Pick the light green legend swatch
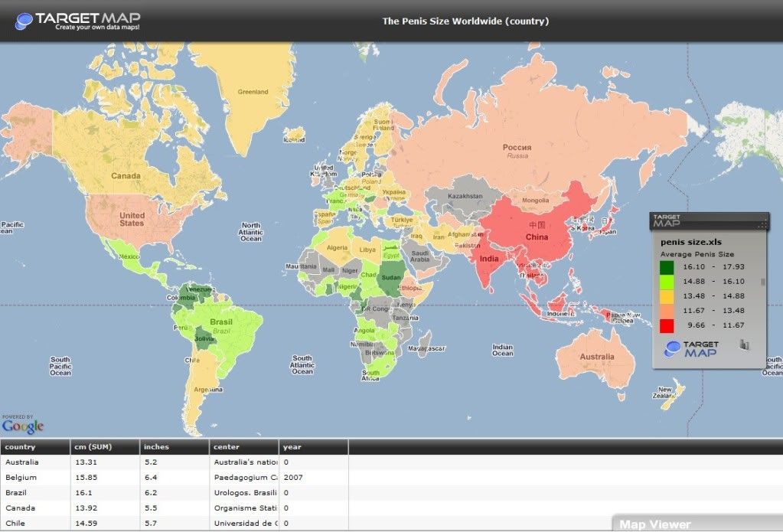The image size is (783, 532). [667, 282]
